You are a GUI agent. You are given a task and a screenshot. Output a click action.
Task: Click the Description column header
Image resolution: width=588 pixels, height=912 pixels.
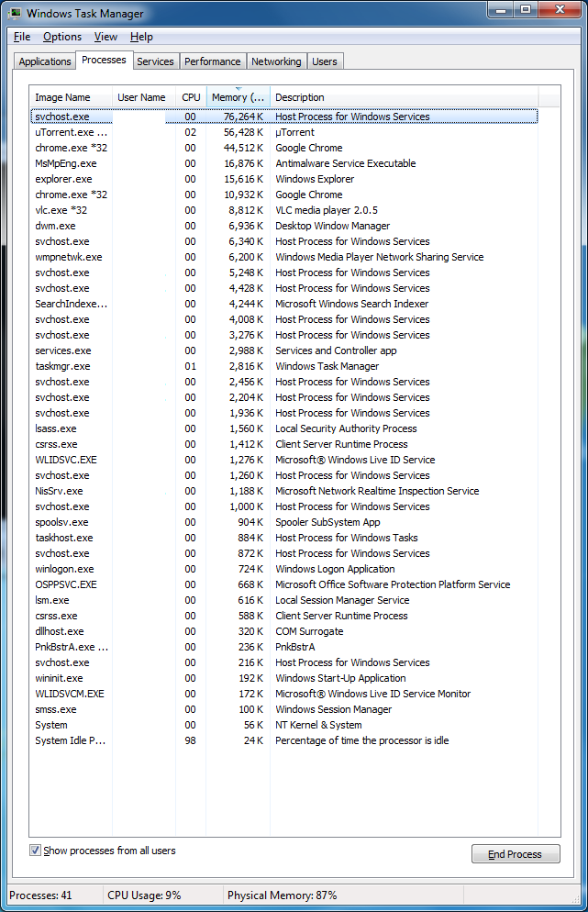[405, 97]
